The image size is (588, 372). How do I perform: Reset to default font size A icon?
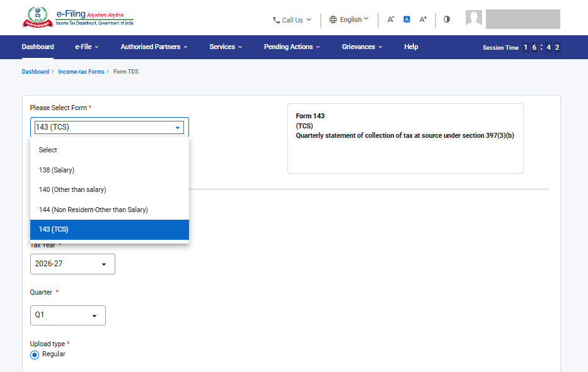point(407,19)
